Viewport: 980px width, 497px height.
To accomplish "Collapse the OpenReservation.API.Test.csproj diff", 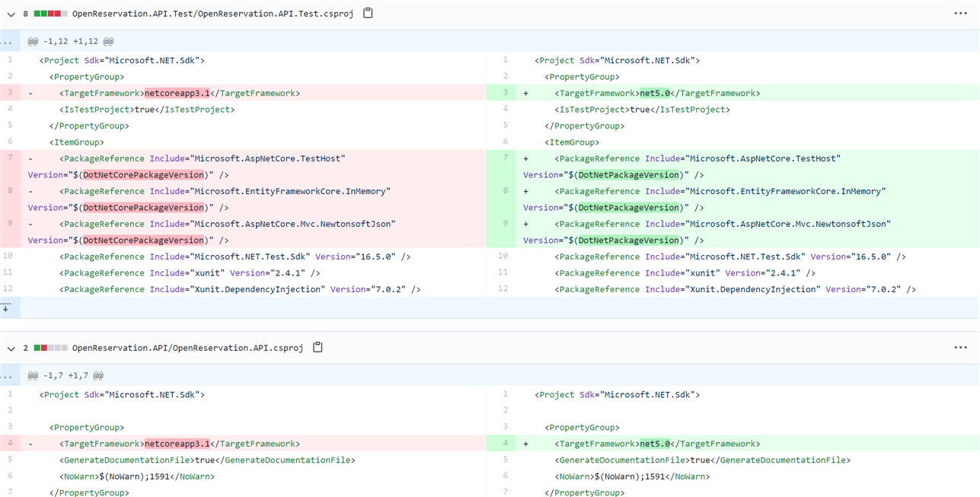I will [x=11, y=14].
